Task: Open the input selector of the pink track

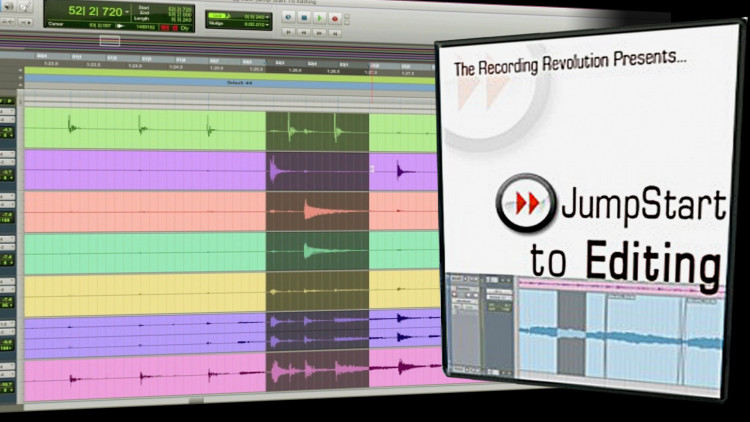Action: (x=8, y=366)
